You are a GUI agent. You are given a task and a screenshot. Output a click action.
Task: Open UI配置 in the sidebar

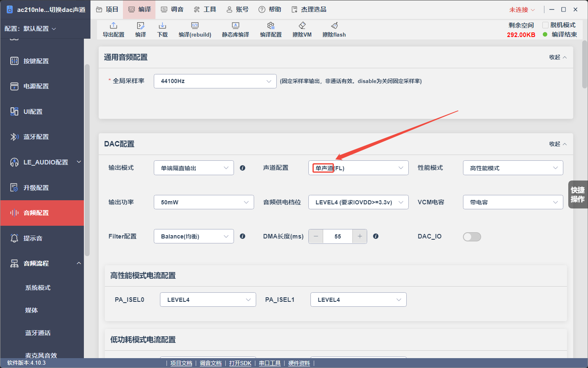(x=42, y=111)
